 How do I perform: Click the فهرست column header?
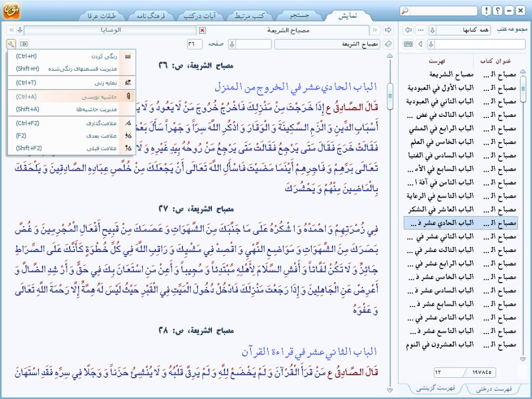pyautogui.click(x=437, y=61)
